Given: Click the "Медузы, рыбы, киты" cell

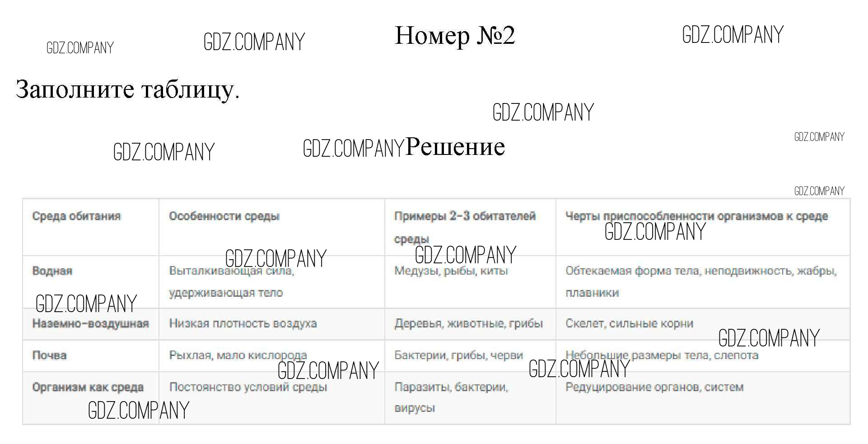Looking at the screenshot, I should tap(451, 271).
